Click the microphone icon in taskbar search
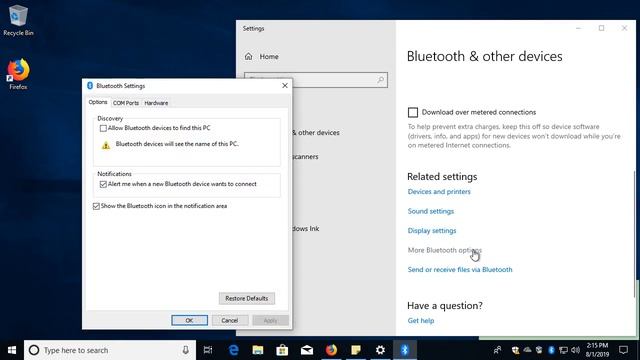 185,350
